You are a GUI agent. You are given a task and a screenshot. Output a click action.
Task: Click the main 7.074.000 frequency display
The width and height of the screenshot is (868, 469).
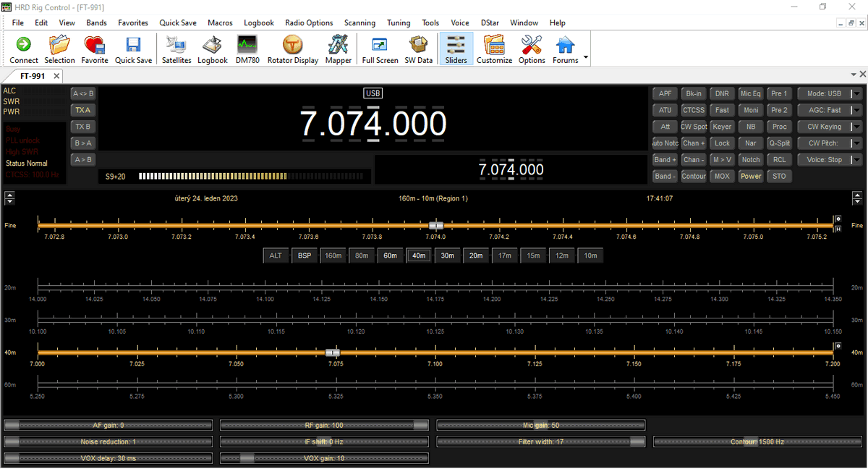tap(373, 124)
